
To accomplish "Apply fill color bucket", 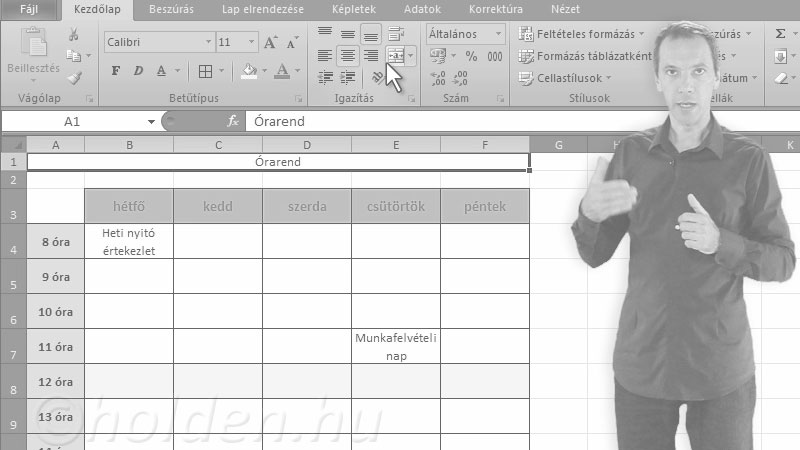I will coord(249,71).
